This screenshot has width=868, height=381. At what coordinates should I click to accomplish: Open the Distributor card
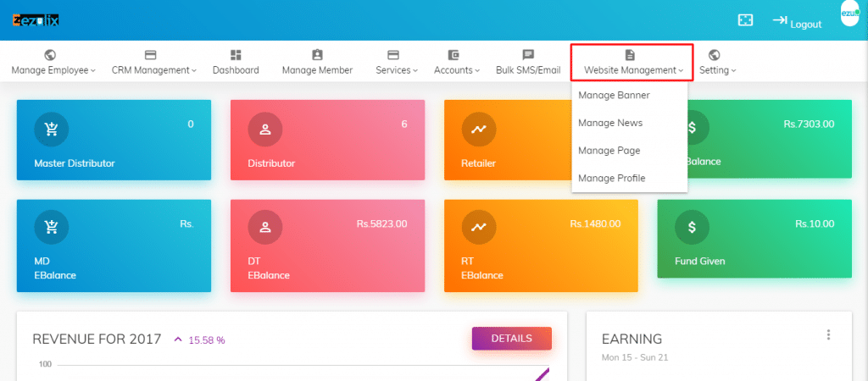pyautogui.click(x=328, y=140)
